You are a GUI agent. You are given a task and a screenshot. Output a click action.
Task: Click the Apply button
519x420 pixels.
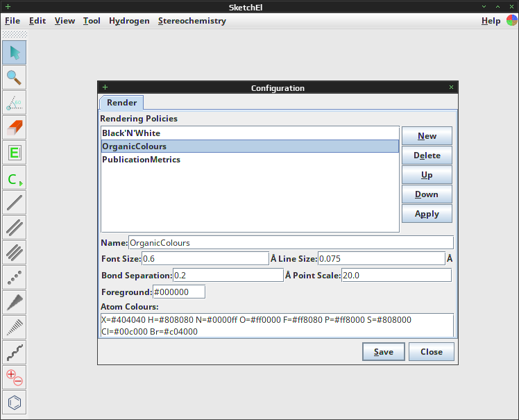pyautogui.click(x=427, y=214)
